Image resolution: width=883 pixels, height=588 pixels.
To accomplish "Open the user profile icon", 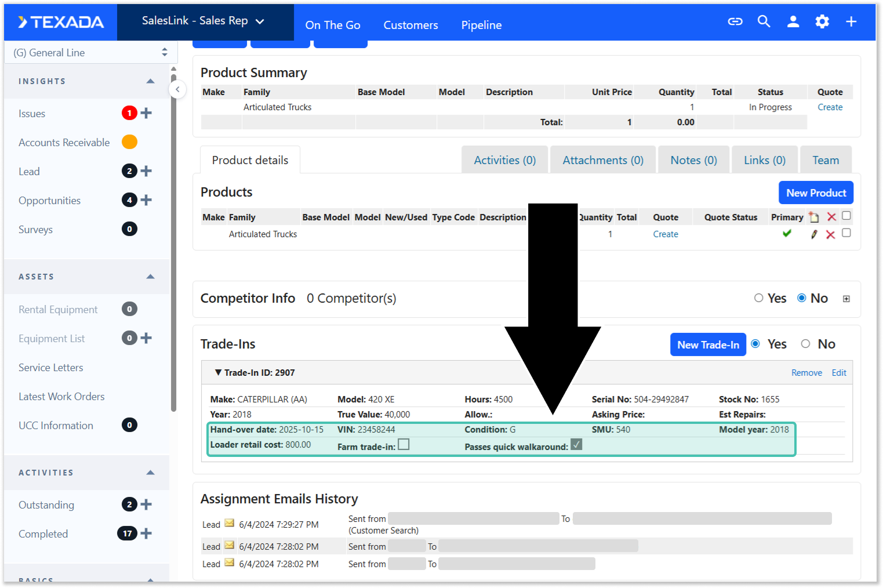I will pyautogui.click(x=793, y=21).
